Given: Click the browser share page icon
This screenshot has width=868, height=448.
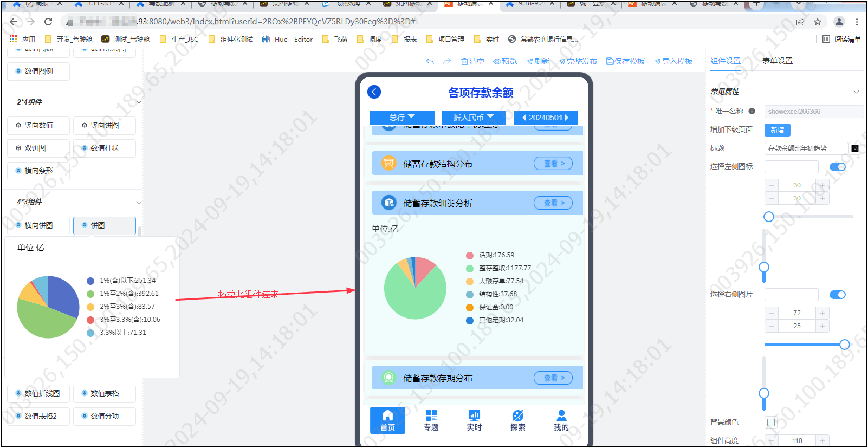Looking at the screenshot, I should (800, 22).
